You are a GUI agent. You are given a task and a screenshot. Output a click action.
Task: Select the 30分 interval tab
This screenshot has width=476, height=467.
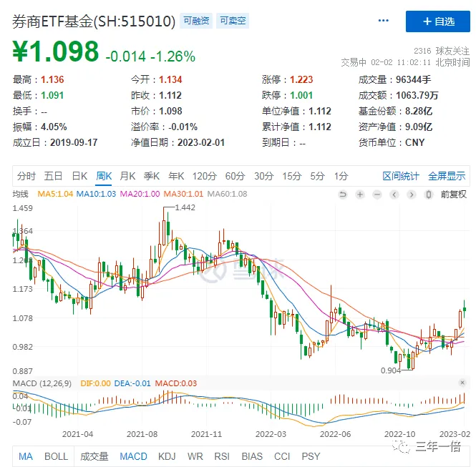[264, 176]
